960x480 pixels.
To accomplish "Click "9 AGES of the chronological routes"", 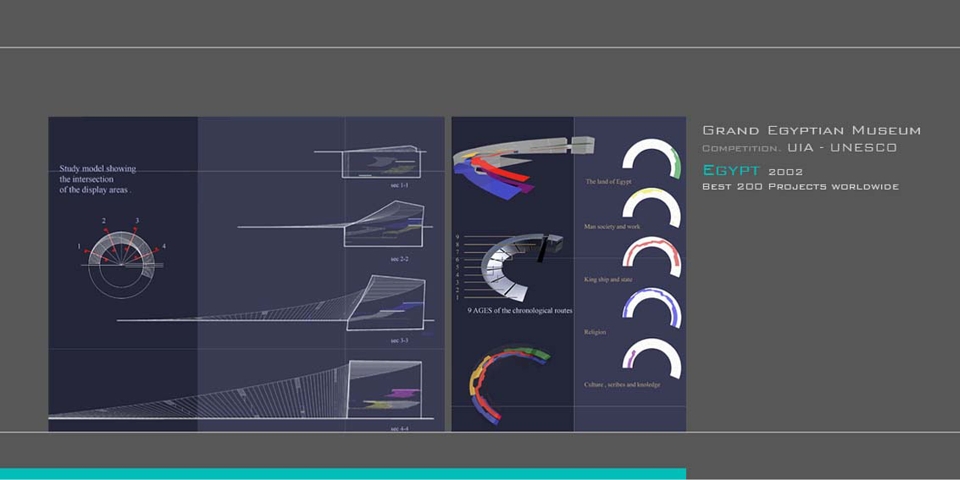I will click(x=519, y=311).
